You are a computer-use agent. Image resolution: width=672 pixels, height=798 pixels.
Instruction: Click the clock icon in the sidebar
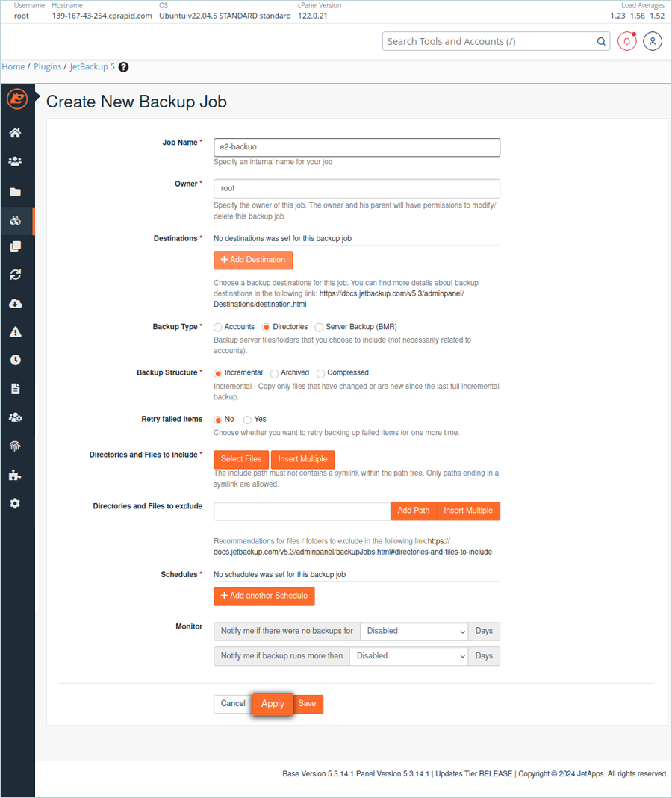tap(15, 361)
